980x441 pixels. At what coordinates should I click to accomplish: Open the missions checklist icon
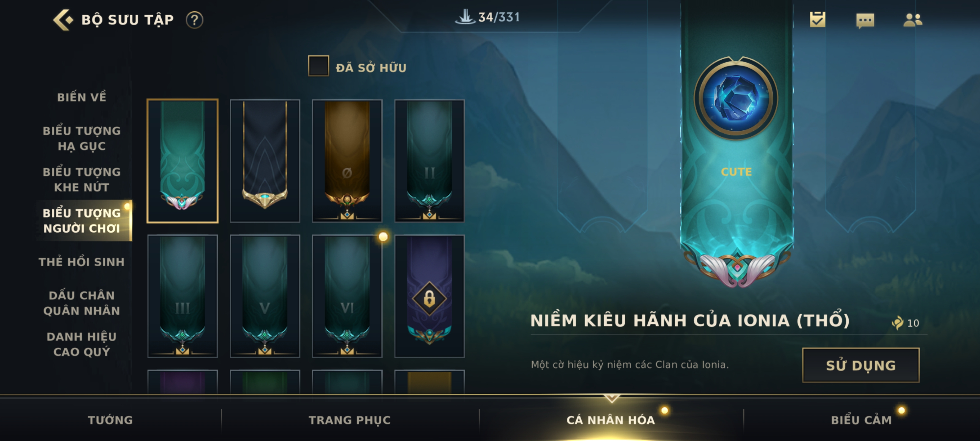[x=818, y=19]
